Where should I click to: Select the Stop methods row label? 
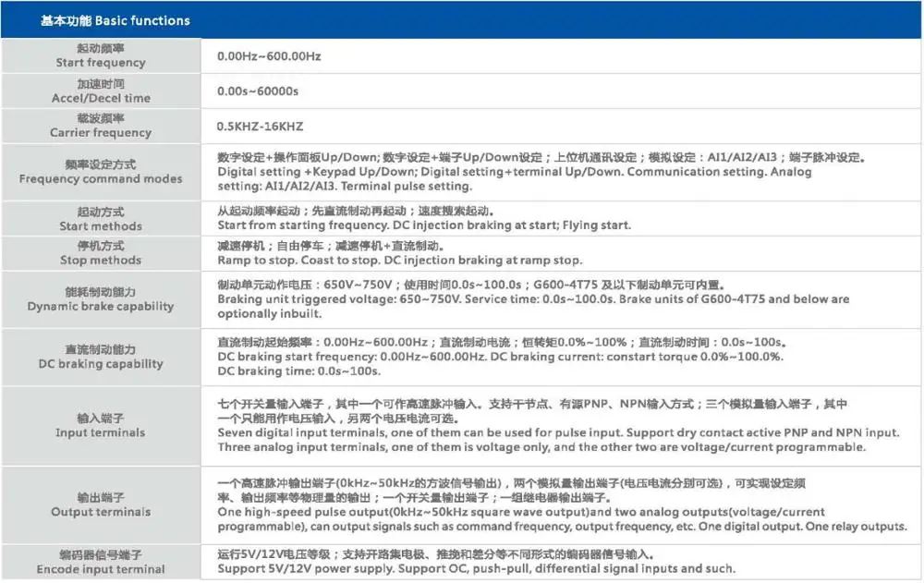[x=101, y=253]
